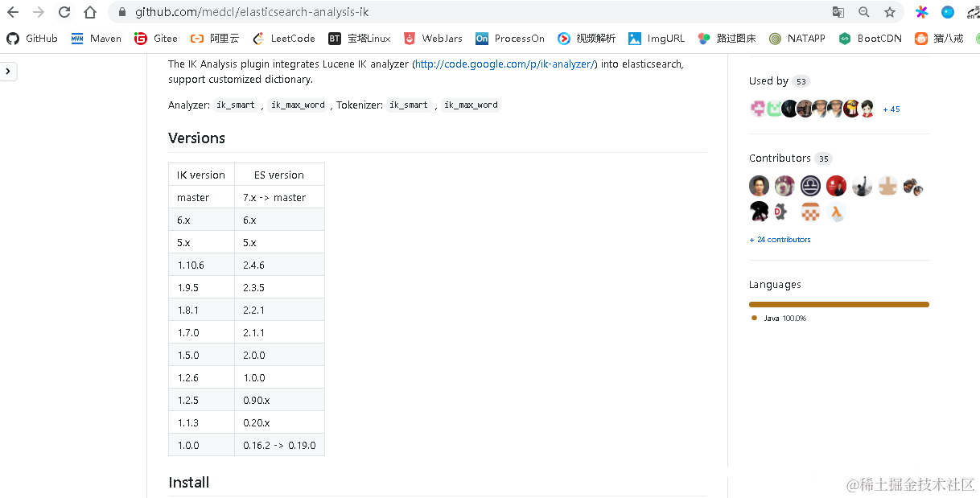980x498 pixels.
Task: Click the 'IK version' table header
Action: pos(201,175)
